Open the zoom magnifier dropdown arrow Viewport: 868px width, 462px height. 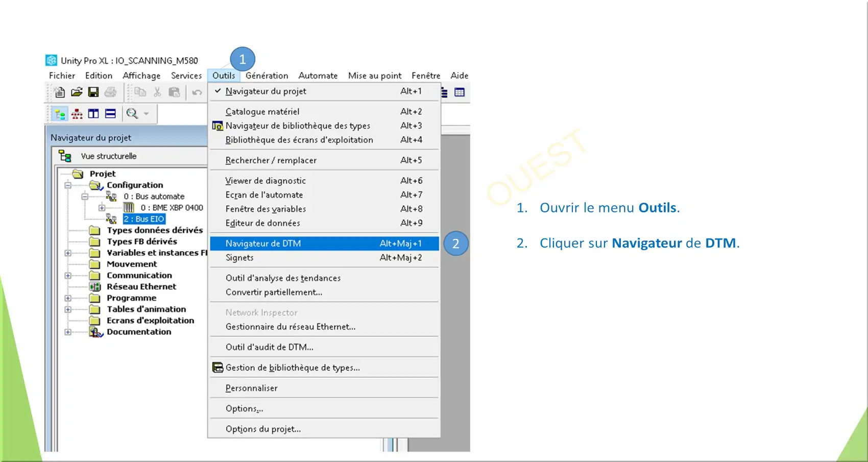147,114
